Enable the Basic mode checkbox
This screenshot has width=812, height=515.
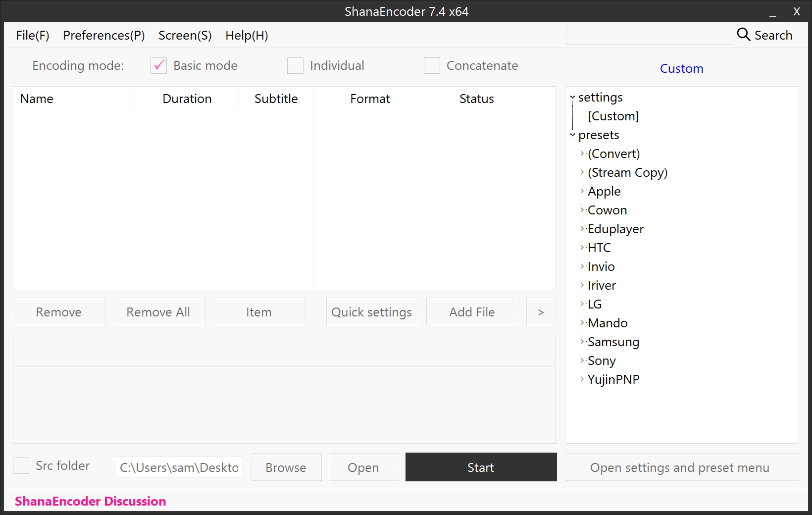tap(158, 65)
